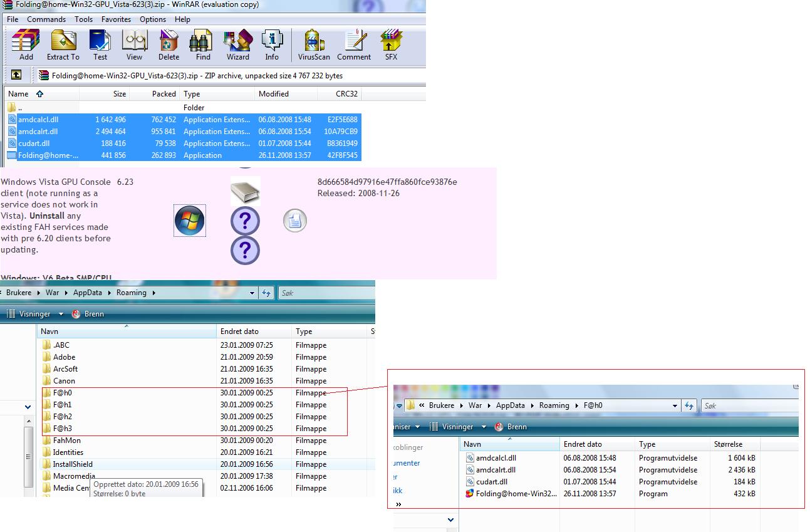Image resolution: width=810 pixels, height=532 pixels.
Task: Open the Options menu
Action: (153, 19)
